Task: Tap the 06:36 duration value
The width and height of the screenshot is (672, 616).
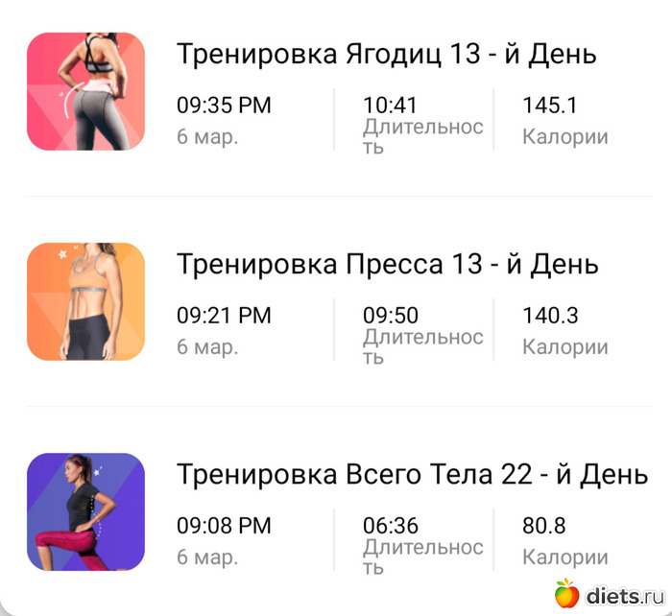Action: coord(390,525)
